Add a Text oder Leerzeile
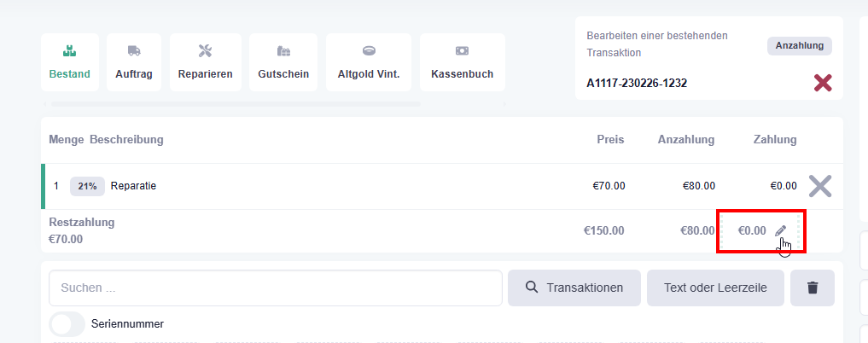This screenshot has height=343, width=868. point(714,288)
